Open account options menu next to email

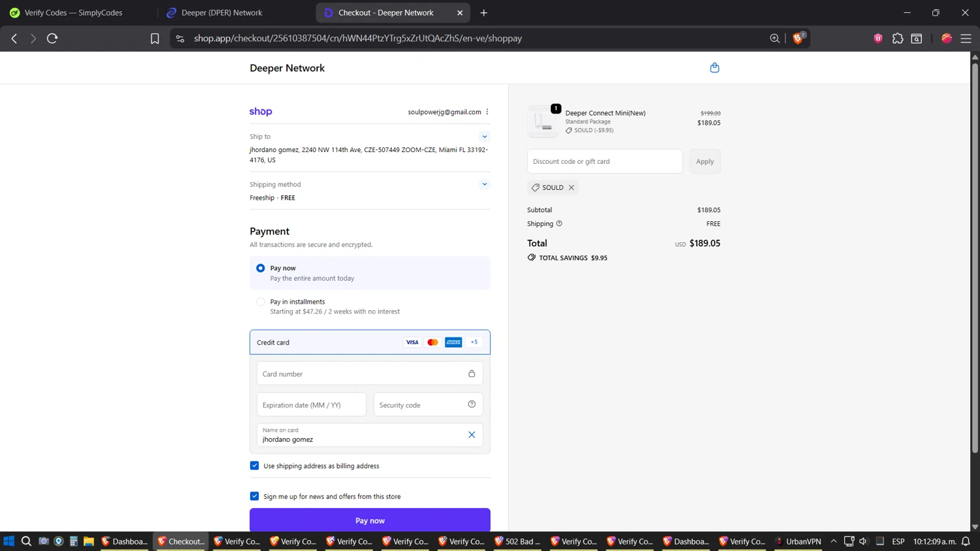(487, 112)
